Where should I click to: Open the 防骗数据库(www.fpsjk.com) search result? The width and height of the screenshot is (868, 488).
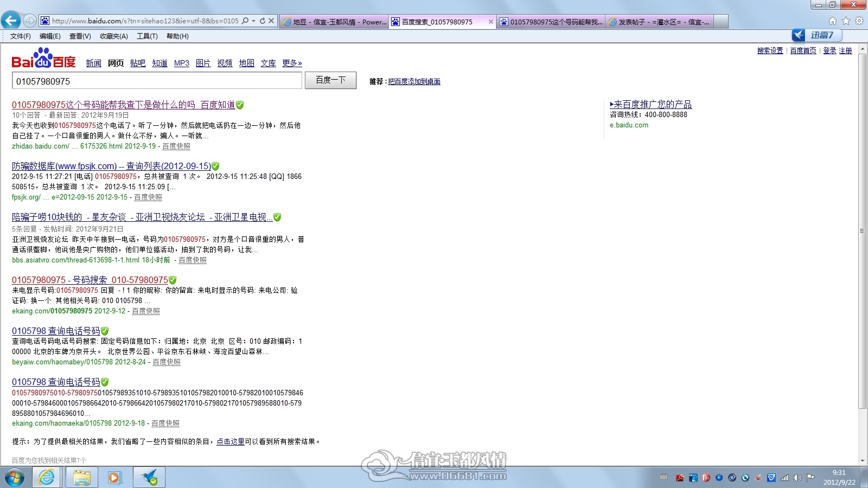click(112, 166)
